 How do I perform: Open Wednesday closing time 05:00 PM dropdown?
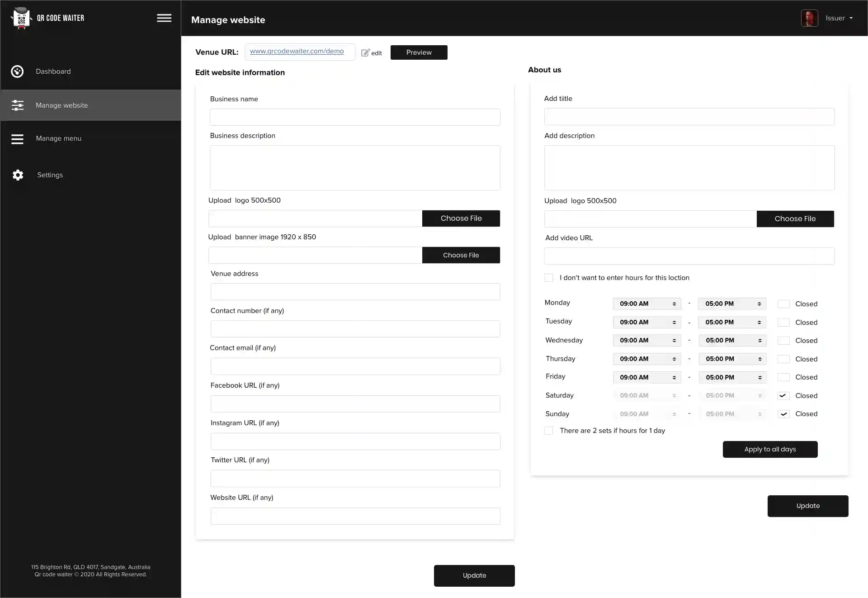pyautogui.click(x=732, y=341)
